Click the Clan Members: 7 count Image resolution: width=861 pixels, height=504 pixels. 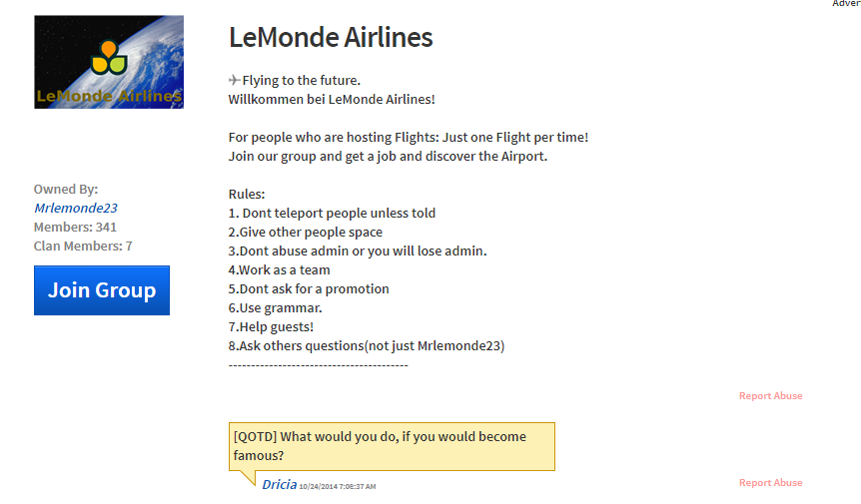pyautogui.click(x=83, y=246)
